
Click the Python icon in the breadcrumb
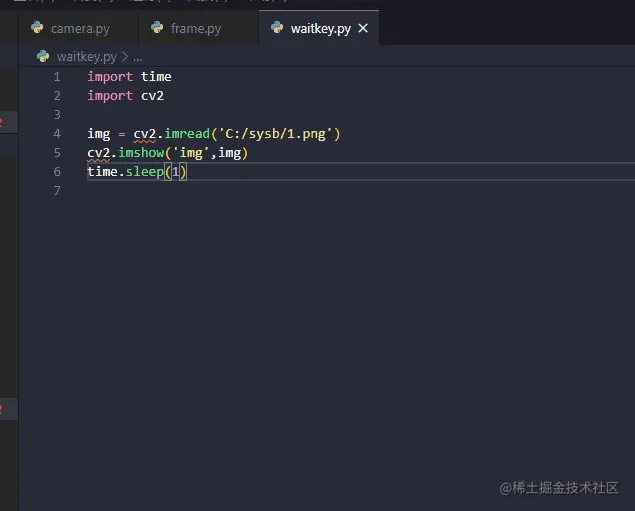coord(43,56)
